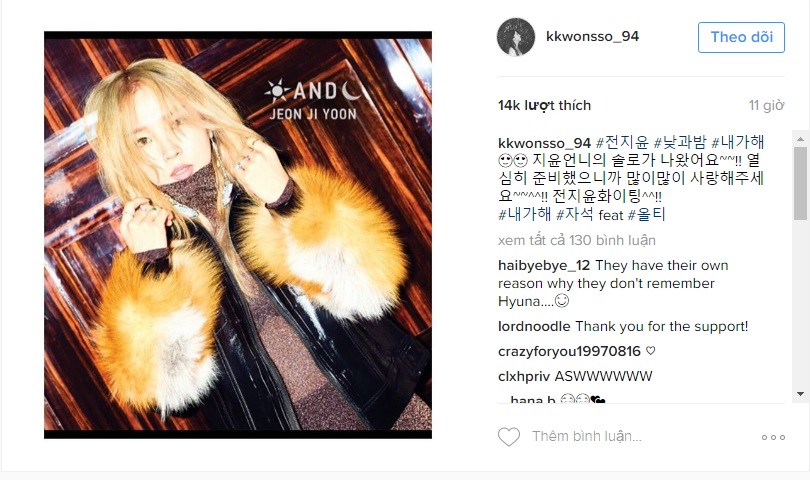The height and width of the screenshot is (480, 810).
Task: Open the Jeon Ji Yoon album cover image
Action: coord(238,235)
